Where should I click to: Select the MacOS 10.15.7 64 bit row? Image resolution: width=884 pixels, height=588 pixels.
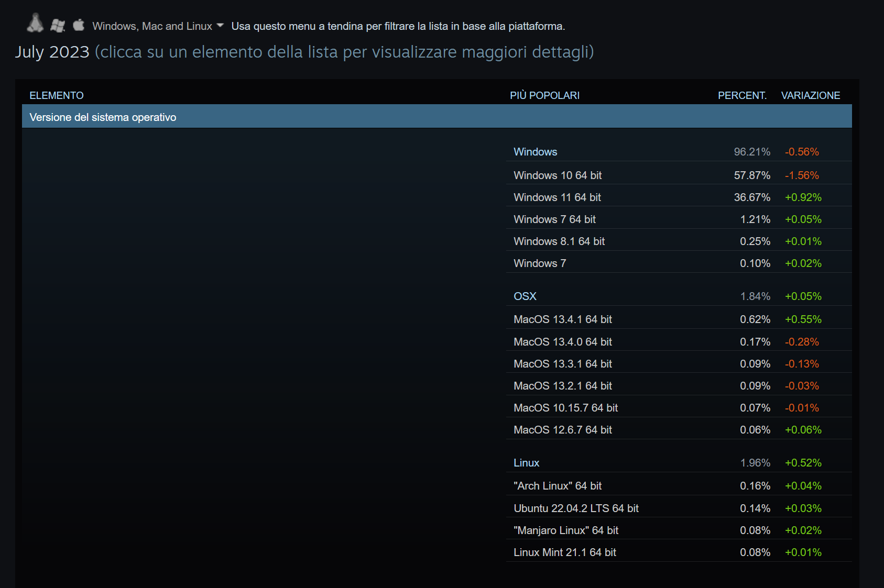coord(679,407)
